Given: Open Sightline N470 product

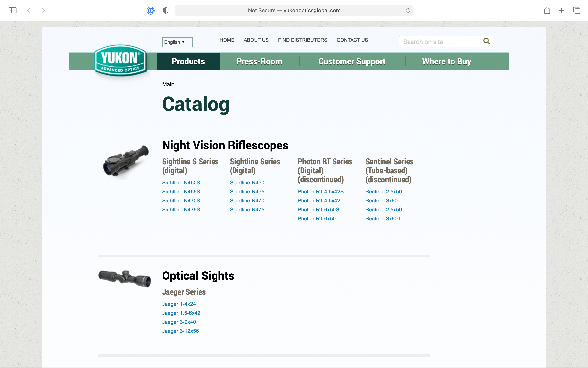Looking at the screenshot, I should pos(247,201).
